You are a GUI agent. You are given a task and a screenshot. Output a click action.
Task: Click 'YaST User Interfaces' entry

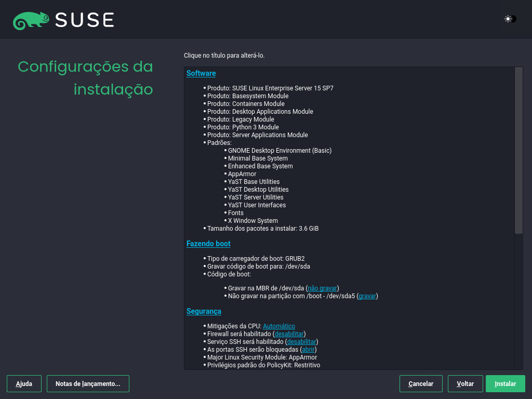click(257, 205)
